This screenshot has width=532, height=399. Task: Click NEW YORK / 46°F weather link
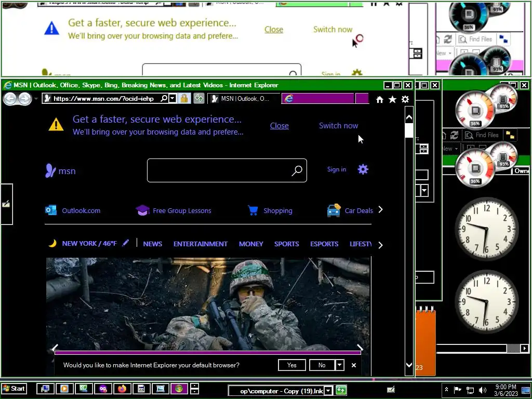click(89, 244)
